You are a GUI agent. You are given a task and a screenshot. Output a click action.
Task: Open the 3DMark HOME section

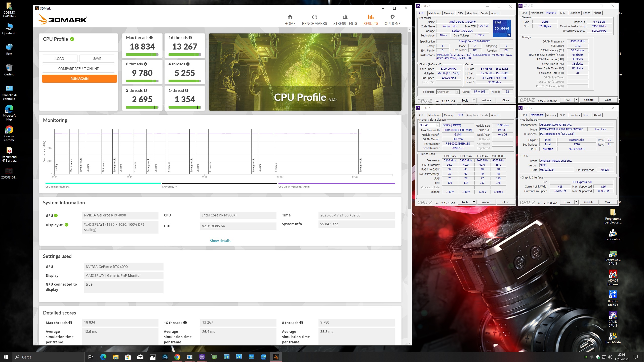tap(290, 20)
